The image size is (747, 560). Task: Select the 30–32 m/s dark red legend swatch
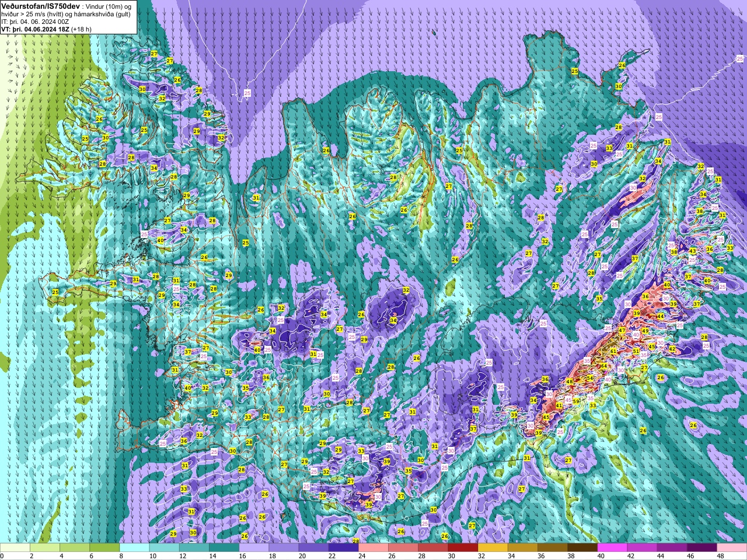pyautogui.click(x=462, y=547)
